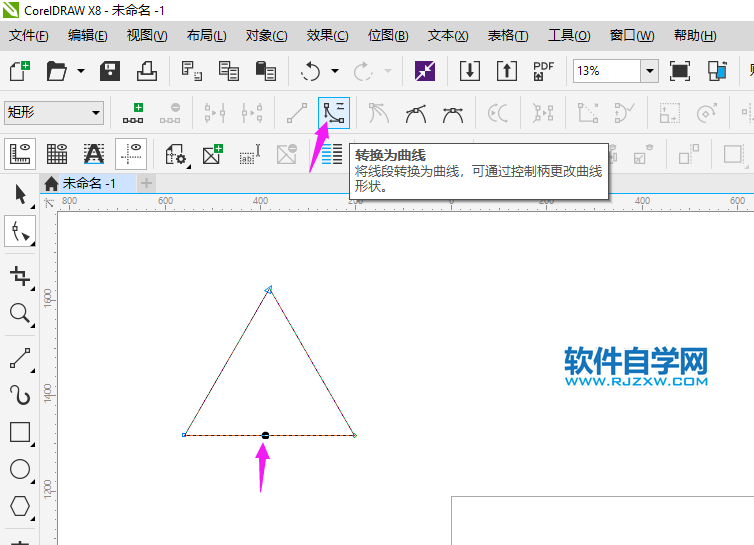Switch to the 未命名 -1 document tab
754x545 pixels.
pos(88,183)
